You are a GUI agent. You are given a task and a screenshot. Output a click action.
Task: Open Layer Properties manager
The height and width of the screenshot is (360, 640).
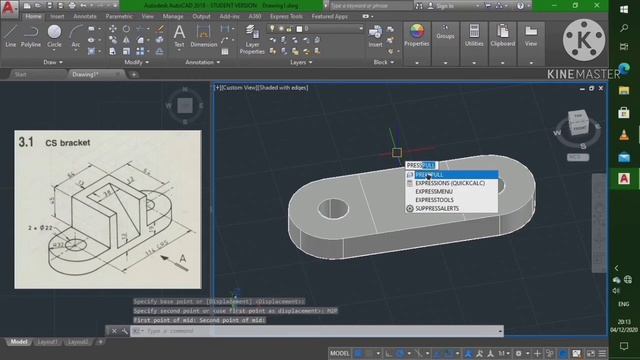[x=252, y=40]
